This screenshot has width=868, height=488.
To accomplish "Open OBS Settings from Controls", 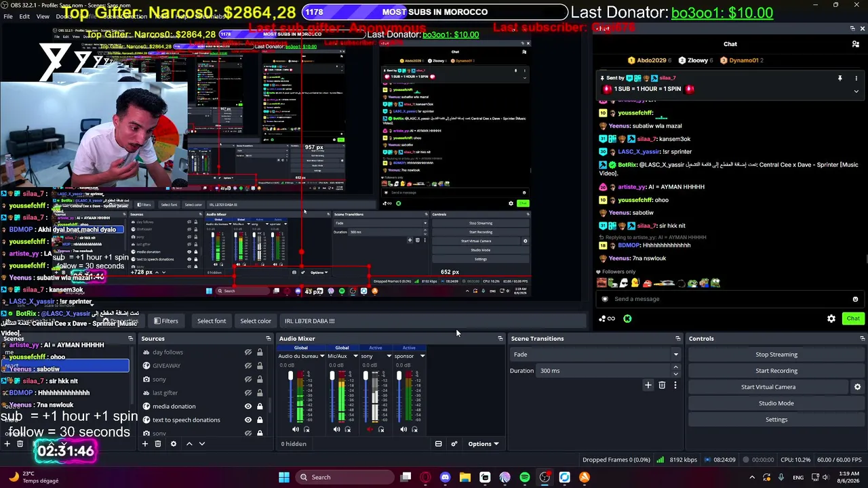I will click(776, 420).
